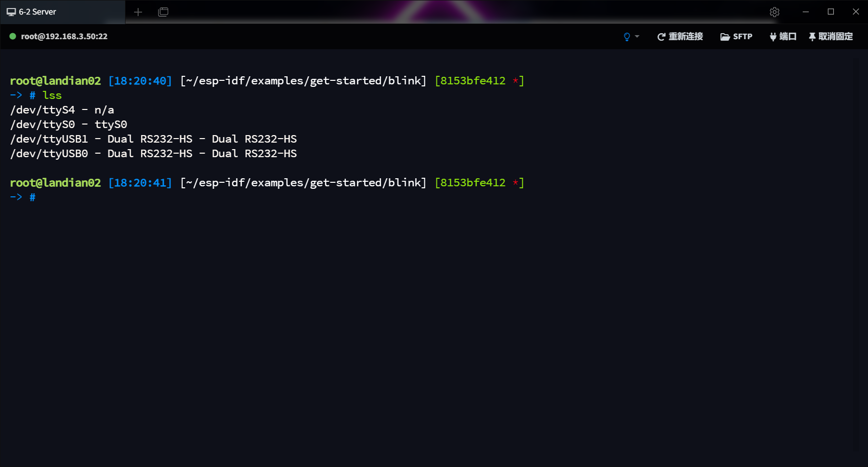This screenshot has height=467, width=868.
Task: Click the monitor icon on 6-2 Server tab
Action: click(11, 12)
